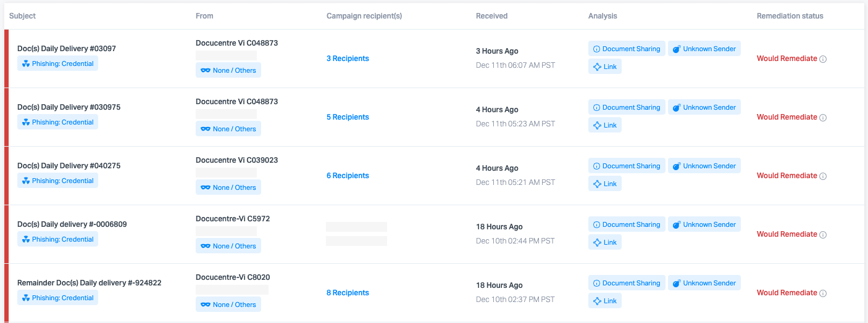868x323 pixels.
Task: Click info icon next to last row's Would Remediate
Action: (x=823, y=293)
